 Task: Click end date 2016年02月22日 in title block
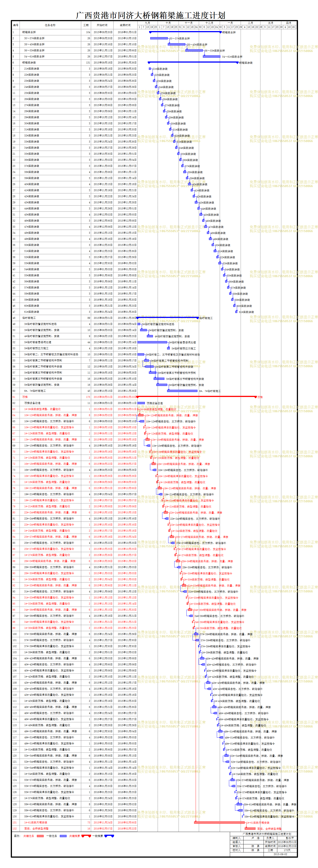click(x=287, y=846)
